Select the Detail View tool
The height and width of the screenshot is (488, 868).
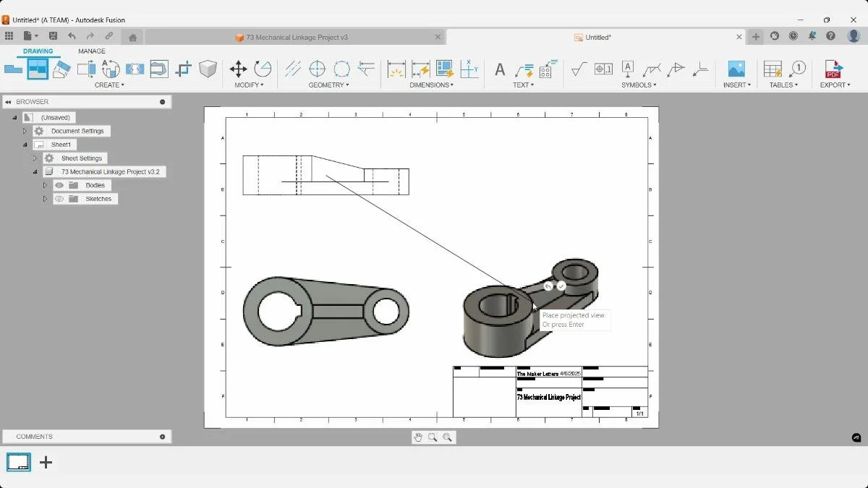111,69
